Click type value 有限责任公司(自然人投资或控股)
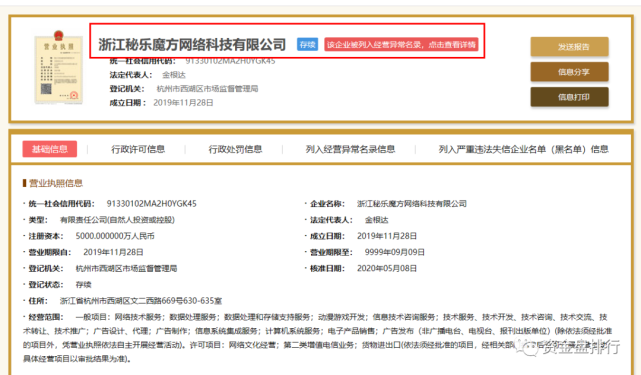 click(x=117, y=220)
